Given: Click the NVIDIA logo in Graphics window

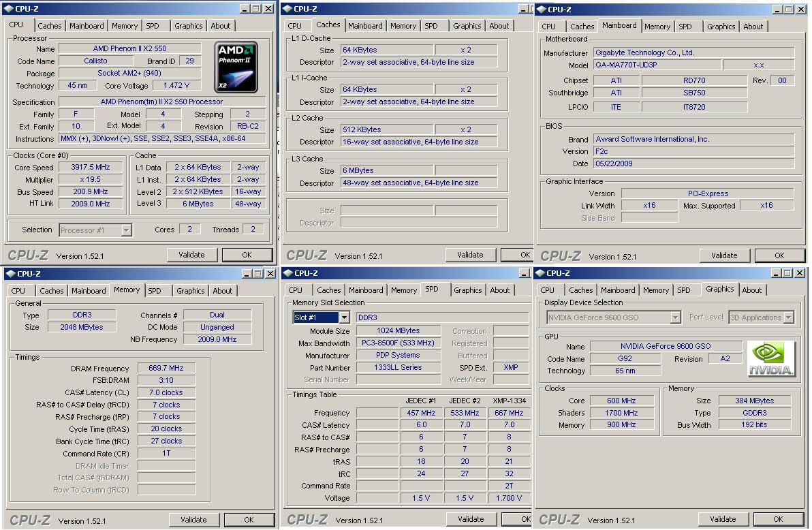Looking at the screenshot, I should pos(771,358).
